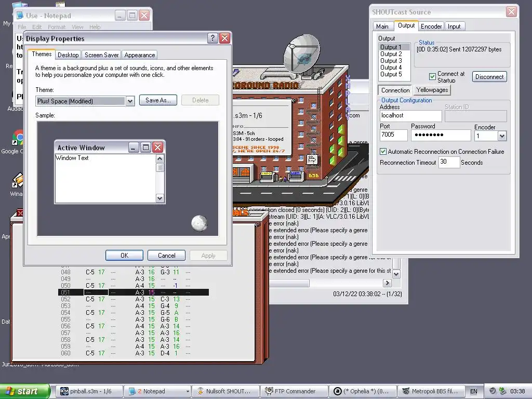This screenshot has width=532, height=399.
Task: Click Cancel in Display Properties
Action: 166,256
